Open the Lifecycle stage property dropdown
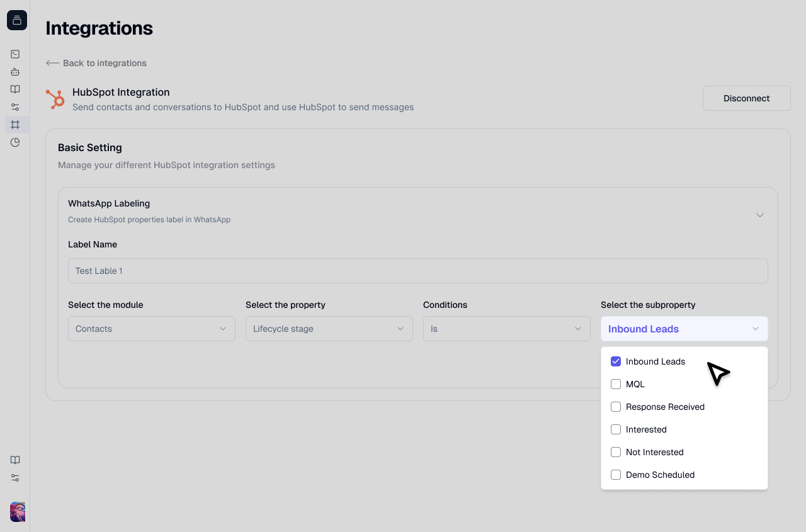Image resolution: width=806 pixels, height=532 pixels. pos(329,329)
